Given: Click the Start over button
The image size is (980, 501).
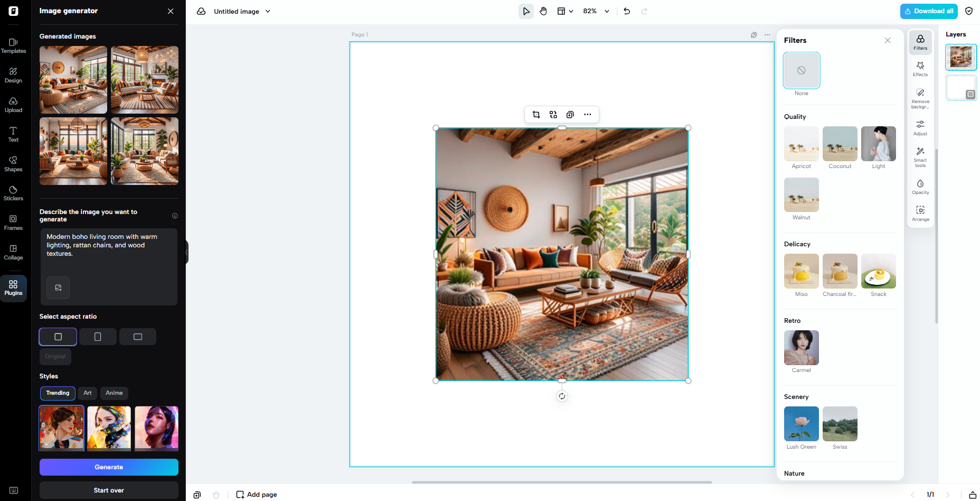Looking at the screenshot, I should (109, 490).
